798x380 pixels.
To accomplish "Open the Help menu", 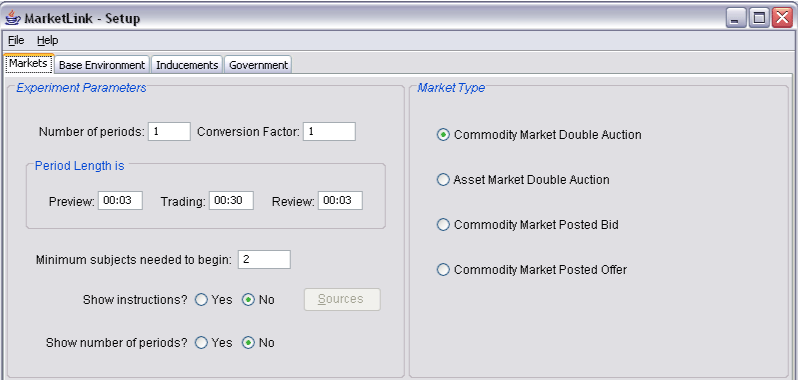I will click(47, 40).
